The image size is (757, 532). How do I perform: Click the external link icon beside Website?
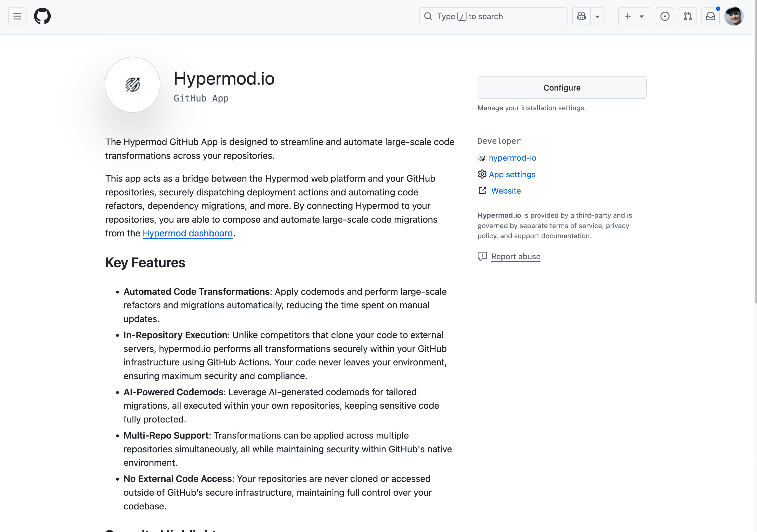(482, 190)
